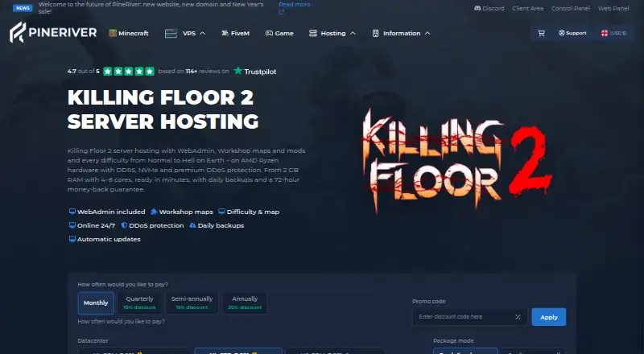The image size is (644, 354).
Task: Click the 'based on 114+ reviews on' text
Action: 193,71
